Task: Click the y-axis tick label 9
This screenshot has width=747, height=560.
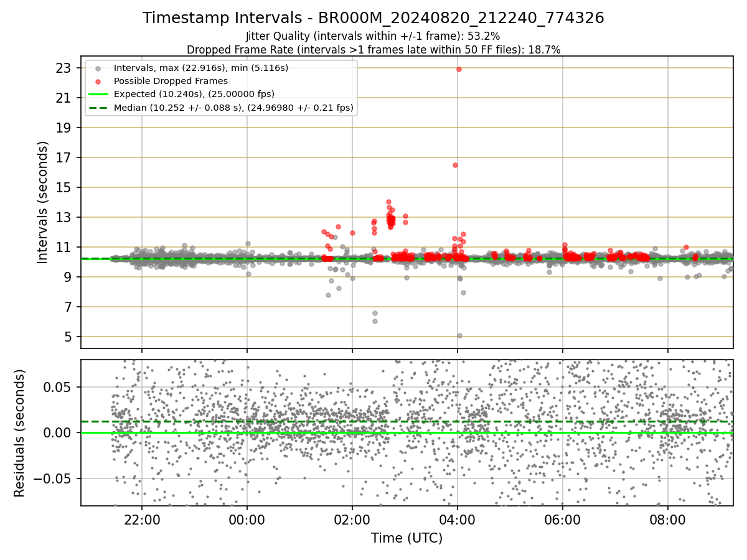Action: (x=68, y=277)
